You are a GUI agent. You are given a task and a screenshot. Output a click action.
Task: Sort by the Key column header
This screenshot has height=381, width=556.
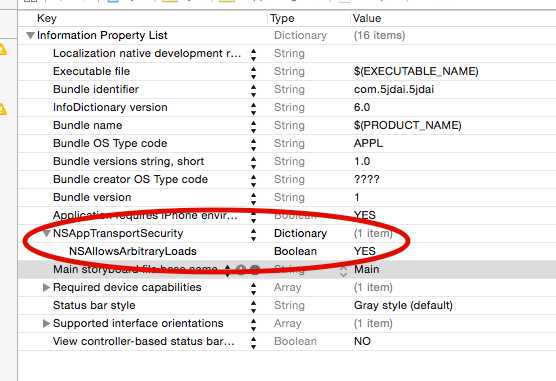click(x=47, y=18)
